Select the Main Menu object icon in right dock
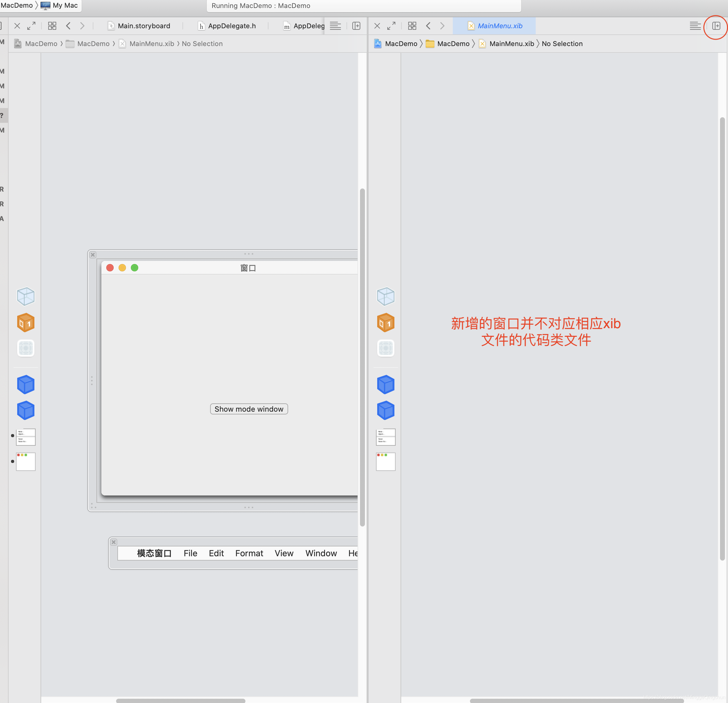728x703 pixels. coord(386,437)
